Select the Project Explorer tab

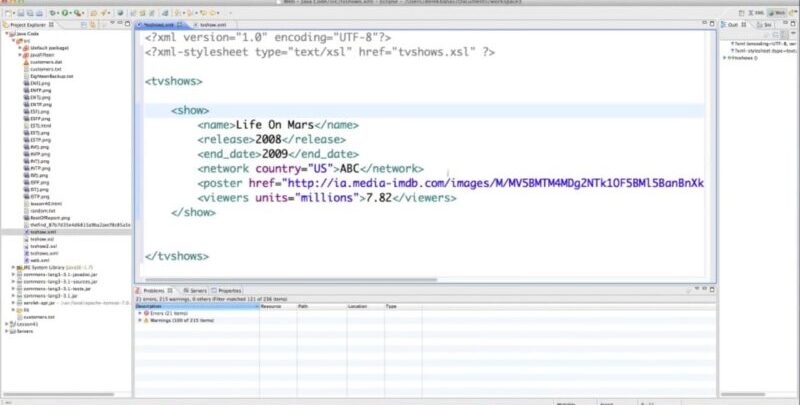[x=29, y=24]
